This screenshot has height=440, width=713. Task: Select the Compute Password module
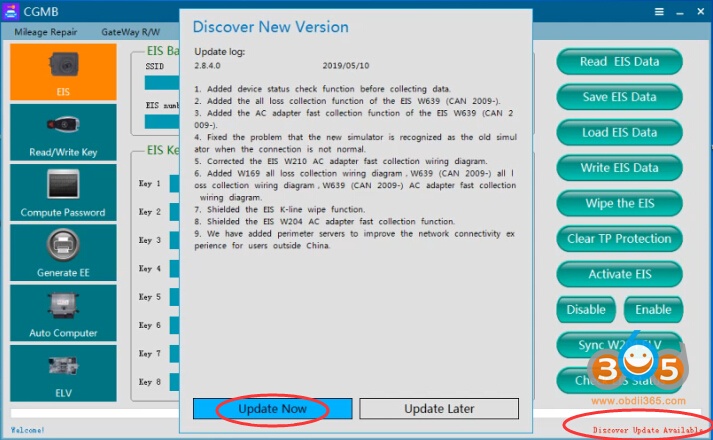pyautogui.click(x=63, y=192)
